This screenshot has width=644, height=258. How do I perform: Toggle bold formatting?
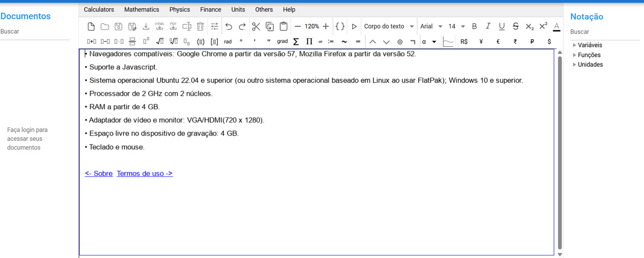[474, 26]
